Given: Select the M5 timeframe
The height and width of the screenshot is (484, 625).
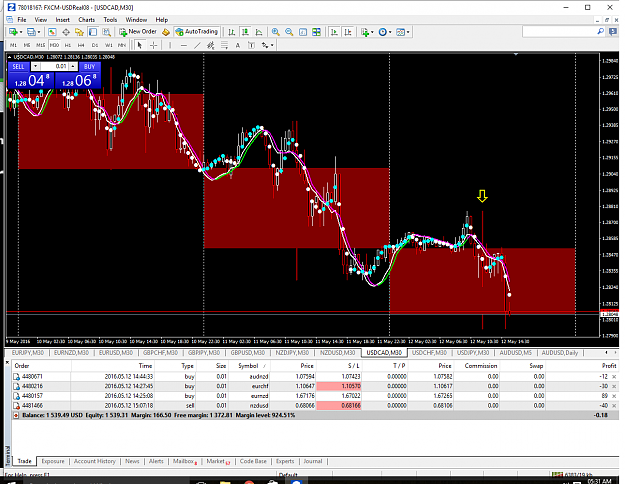Looking at the screenshot, I should click(x=27, y=45).
